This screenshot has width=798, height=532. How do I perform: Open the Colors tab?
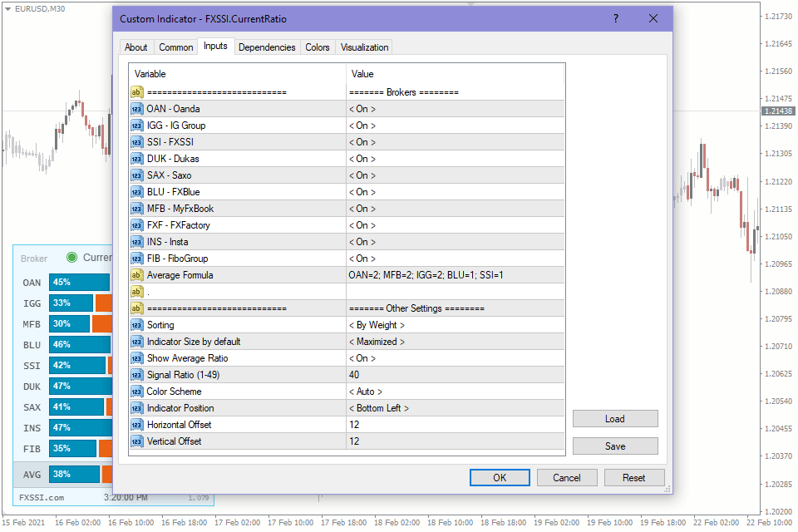318,47
